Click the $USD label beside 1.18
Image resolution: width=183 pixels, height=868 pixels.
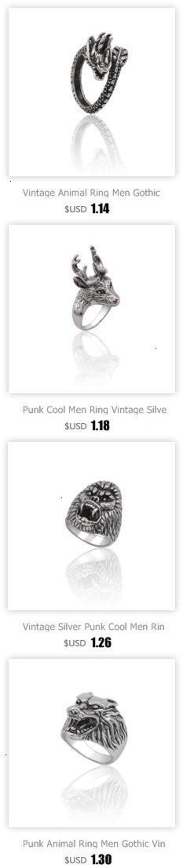tap(76, 426)
